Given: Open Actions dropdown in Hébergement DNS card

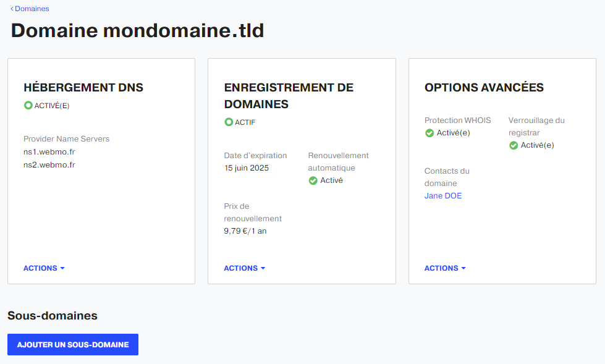Looking at the screenshot, I should [44, 268].
